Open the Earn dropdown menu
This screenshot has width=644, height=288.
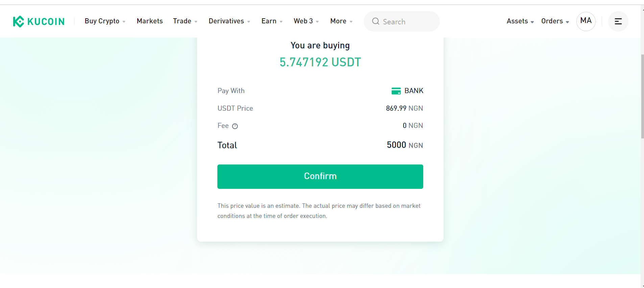click(272, 21)
